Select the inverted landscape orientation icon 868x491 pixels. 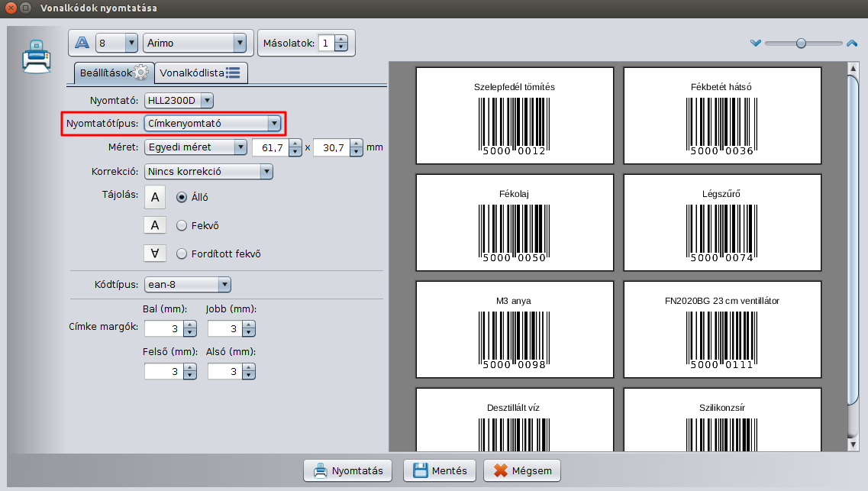click(x=155, y=254)
